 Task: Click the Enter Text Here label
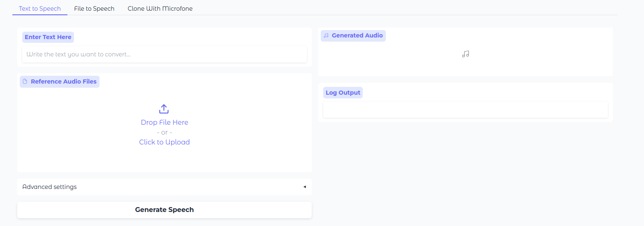point(48,37)
